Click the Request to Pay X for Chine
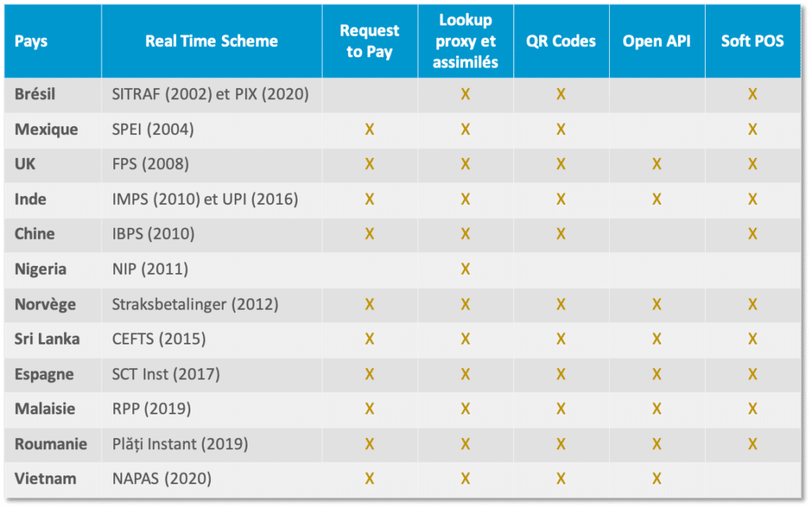The width and height of the screenshot is (812, 508). pyautogui.click(x=370, y=234)
